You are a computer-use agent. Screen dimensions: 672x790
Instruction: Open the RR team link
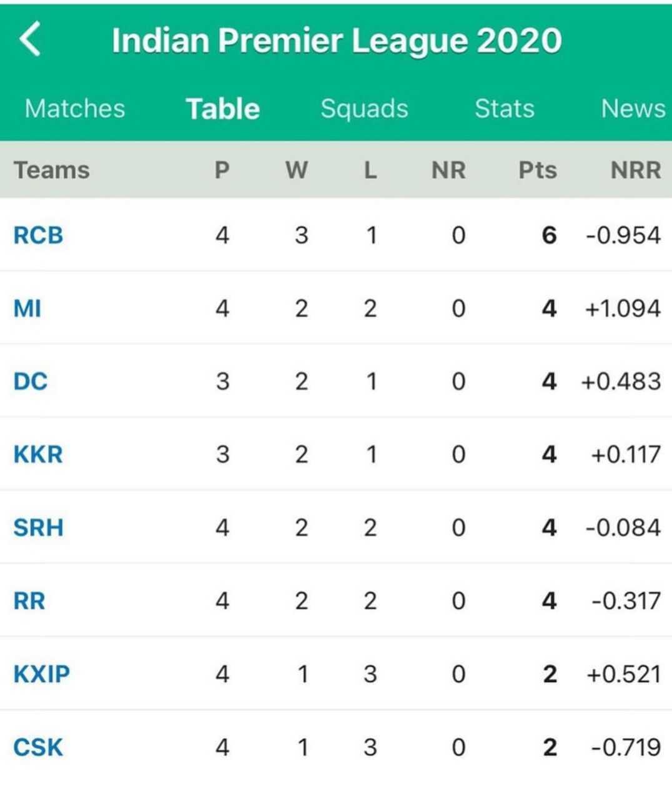click(x=29, y=601)
